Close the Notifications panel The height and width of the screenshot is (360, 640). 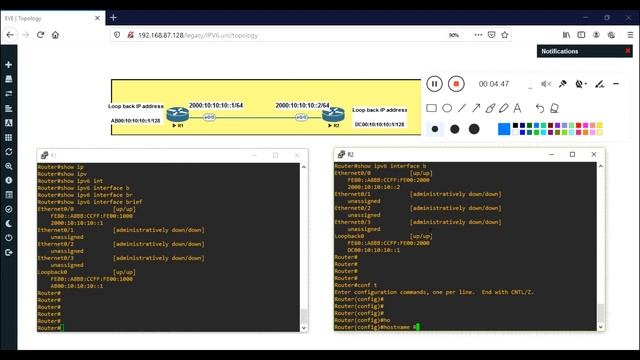[x=628, y=51]
